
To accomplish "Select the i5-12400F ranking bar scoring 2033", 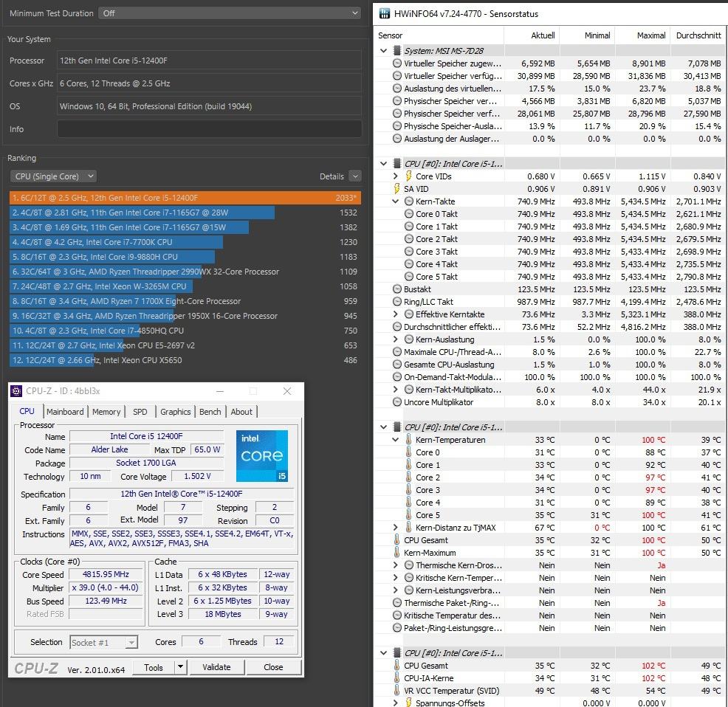I will (185, 198).
